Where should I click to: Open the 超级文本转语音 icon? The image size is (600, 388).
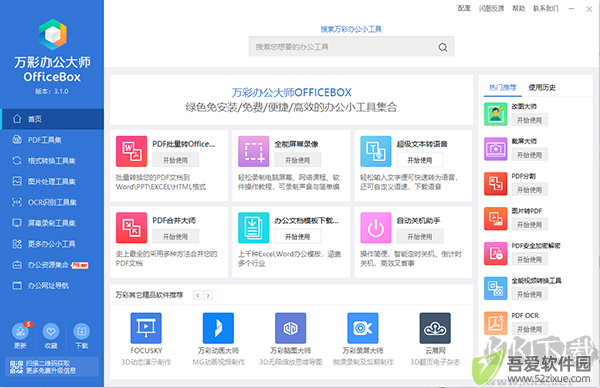(376, 151)
